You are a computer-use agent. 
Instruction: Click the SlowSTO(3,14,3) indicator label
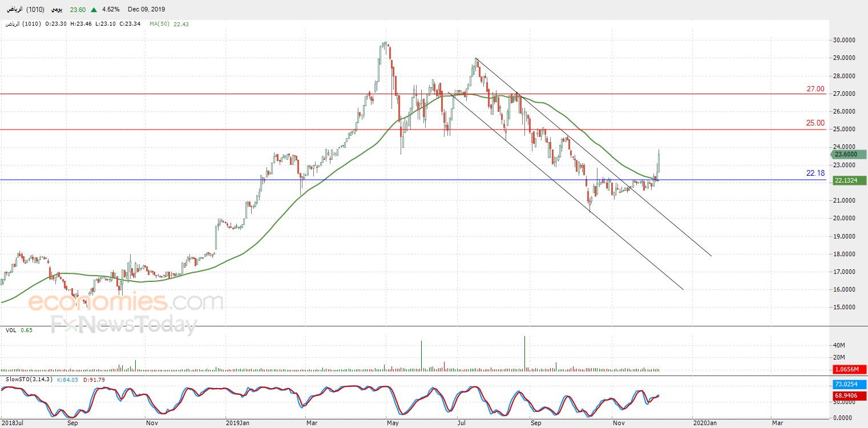click(x=29, y=379)
